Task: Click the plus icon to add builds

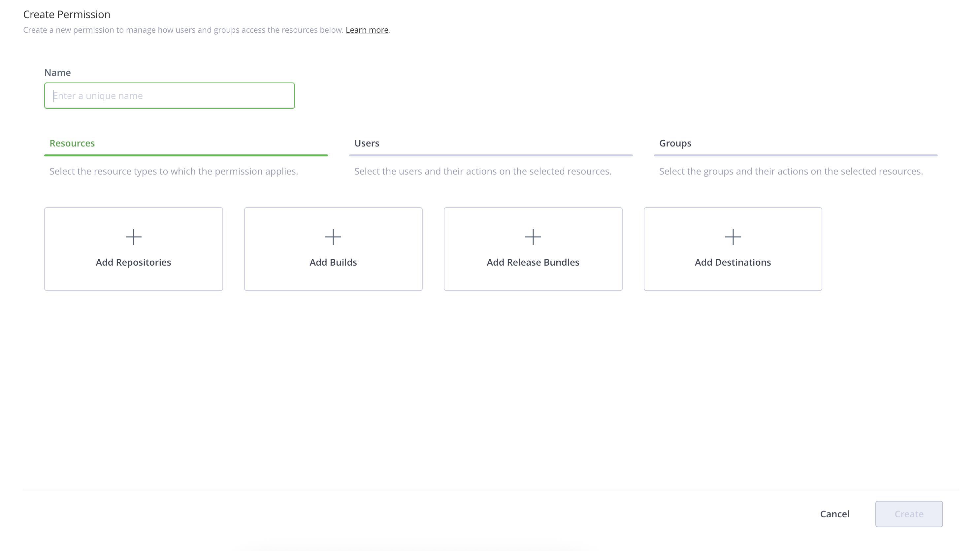Action: pos(333,237)
